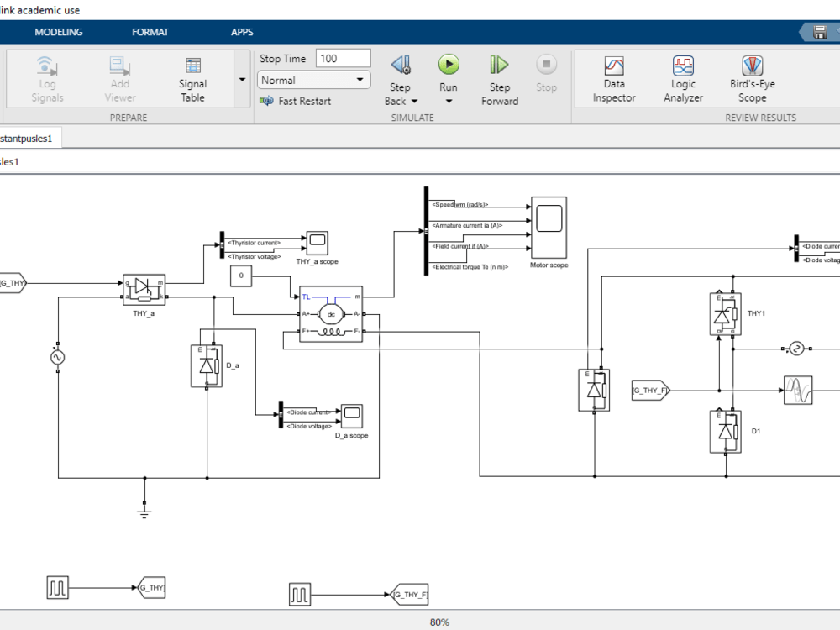Viewport: 840px width, 630px height.
Task: Click the 80% zoom indicator
Action: (438, 622)
